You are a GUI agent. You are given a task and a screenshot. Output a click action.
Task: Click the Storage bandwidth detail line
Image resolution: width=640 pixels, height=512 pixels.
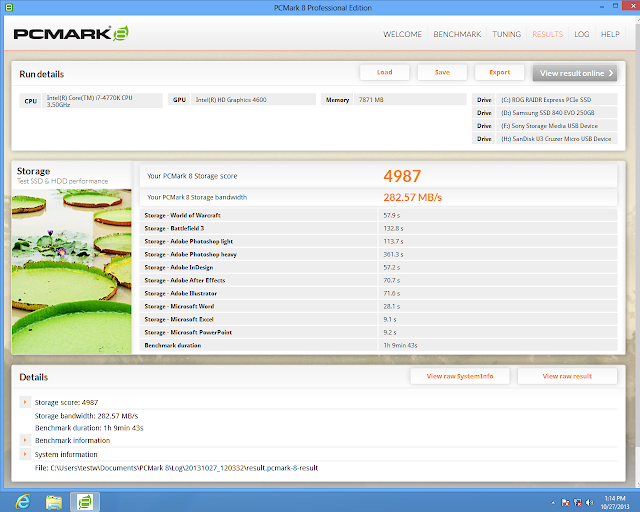tap(87, 416)
